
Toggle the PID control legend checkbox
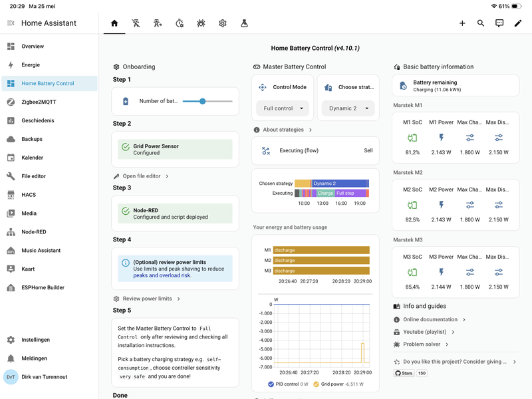[271, 384]
